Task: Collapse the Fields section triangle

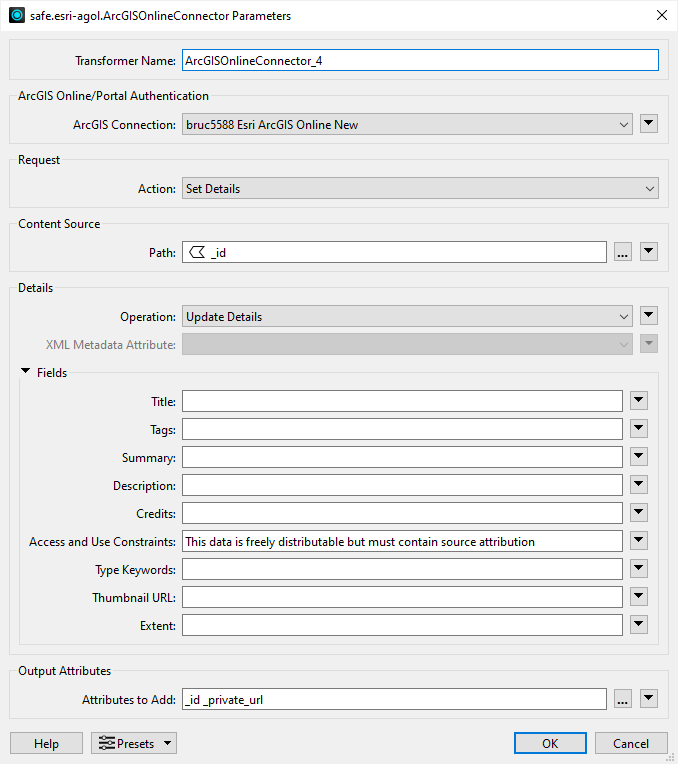Action: 26,372
